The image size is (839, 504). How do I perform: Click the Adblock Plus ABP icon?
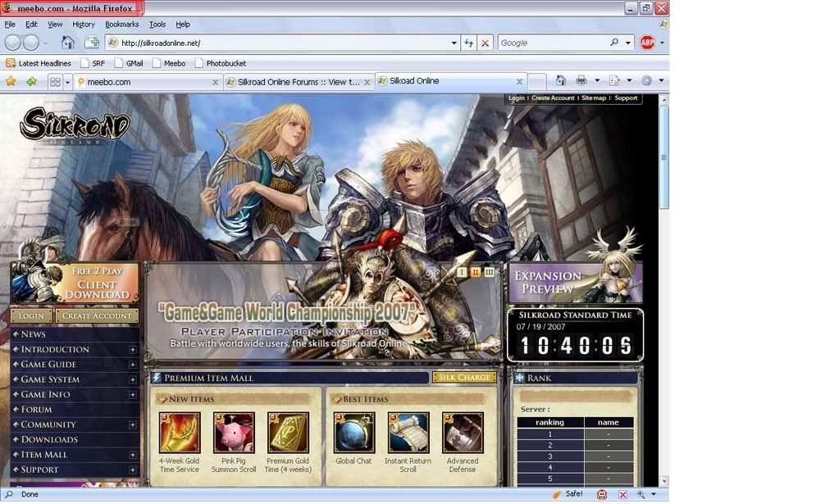click(x=647, y=43)
